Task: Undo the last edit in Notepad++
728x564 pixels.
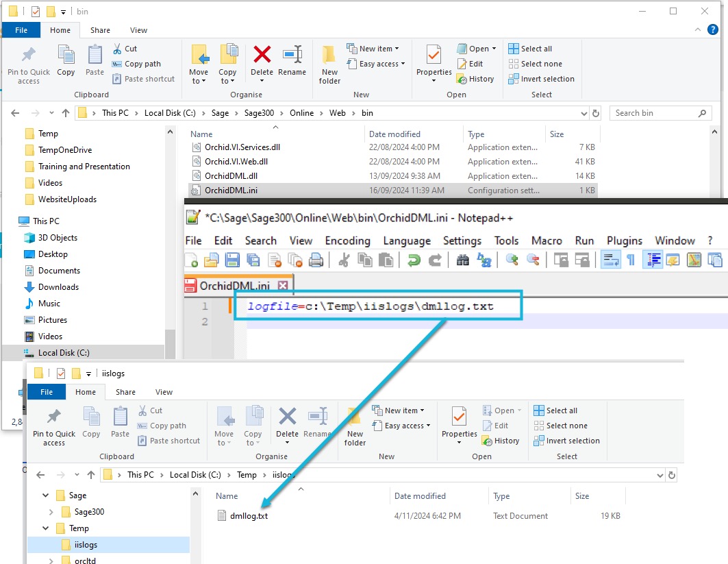Action: [x=414, y=260]
